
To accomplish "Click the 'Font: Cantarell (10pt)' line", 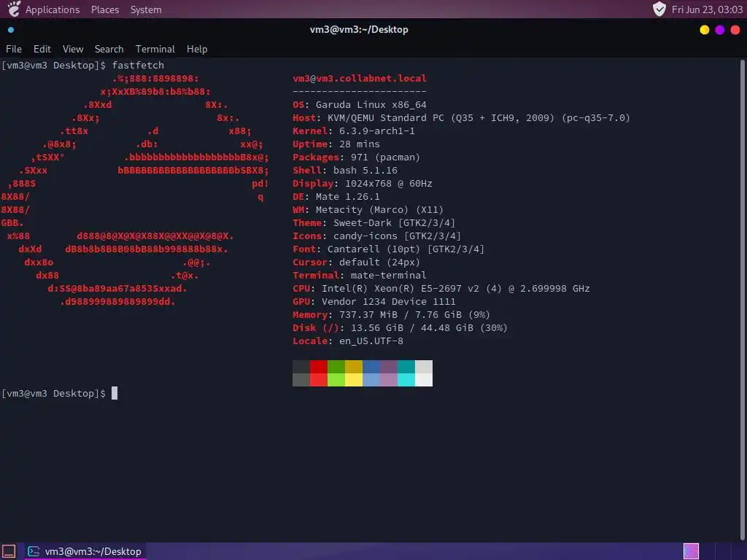I will [x=389, y=249].
